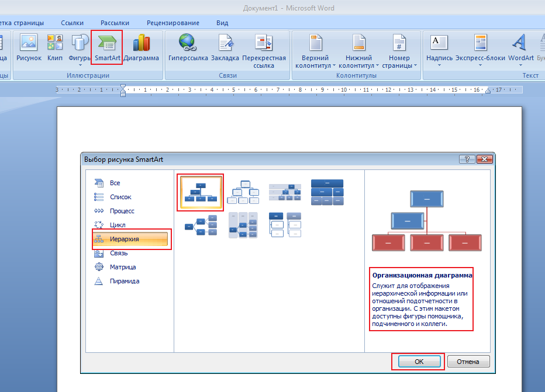
Task: Select the Список category
Action: (x=130, y=197)
